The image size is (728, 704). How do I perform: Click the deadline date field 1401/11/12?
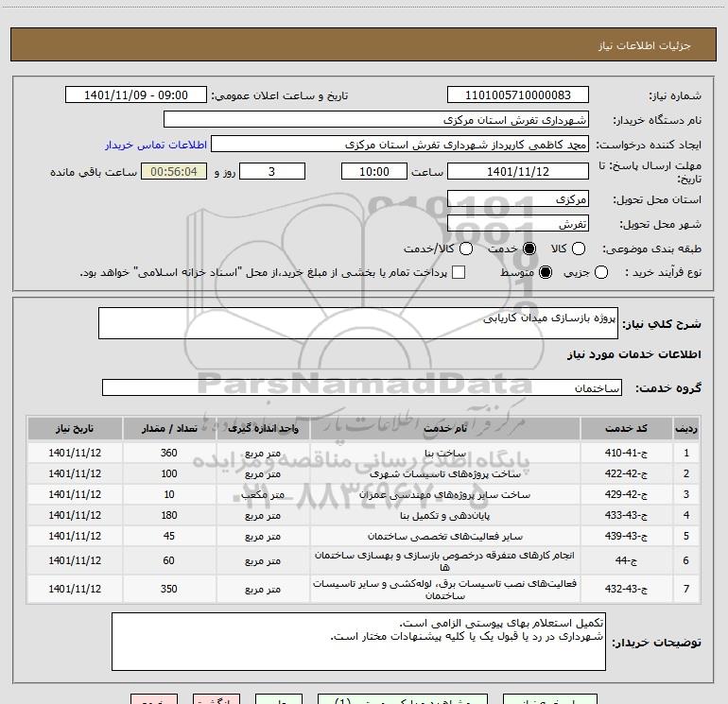coord(518,171)
